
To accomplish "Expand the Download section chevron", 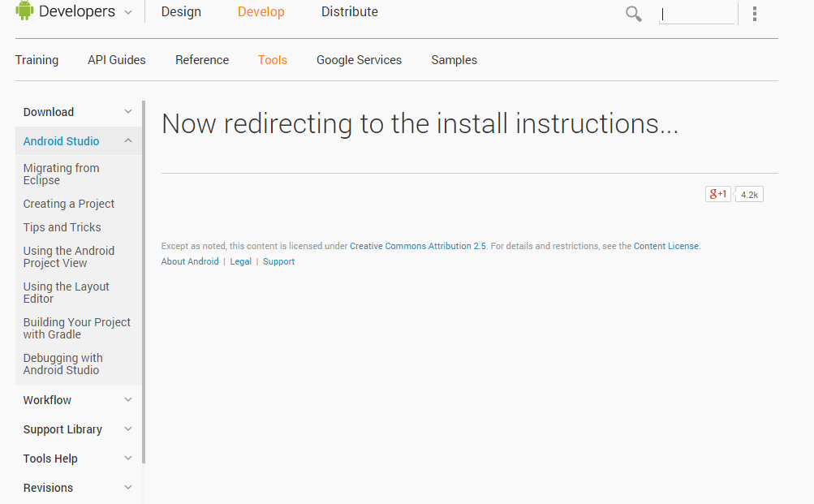I will click(x=128, y=111).
